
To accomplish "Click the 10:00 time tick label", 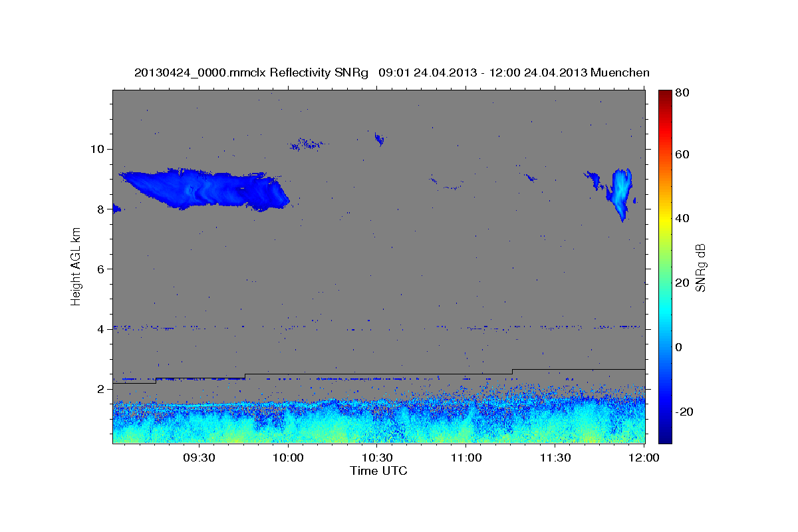I will (288, 458).
